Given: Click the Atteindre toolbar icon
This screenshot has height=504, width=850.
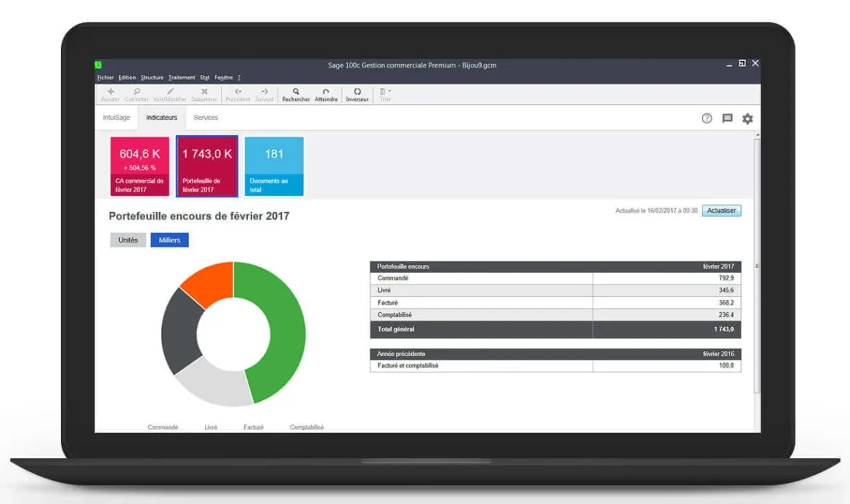Looking at the screenshot, I should 325,92.
